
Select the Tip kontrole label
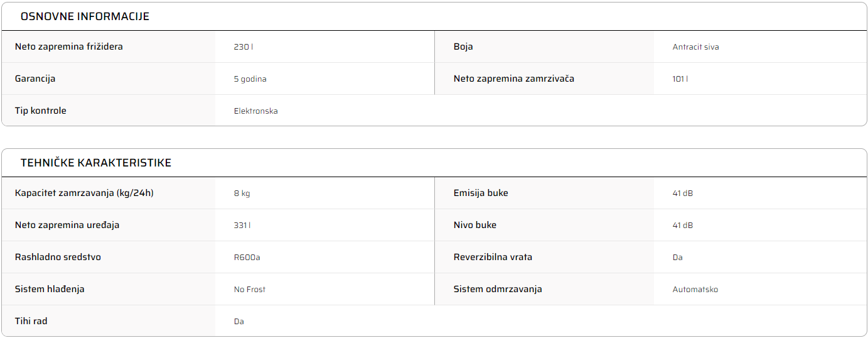(41, 111)
